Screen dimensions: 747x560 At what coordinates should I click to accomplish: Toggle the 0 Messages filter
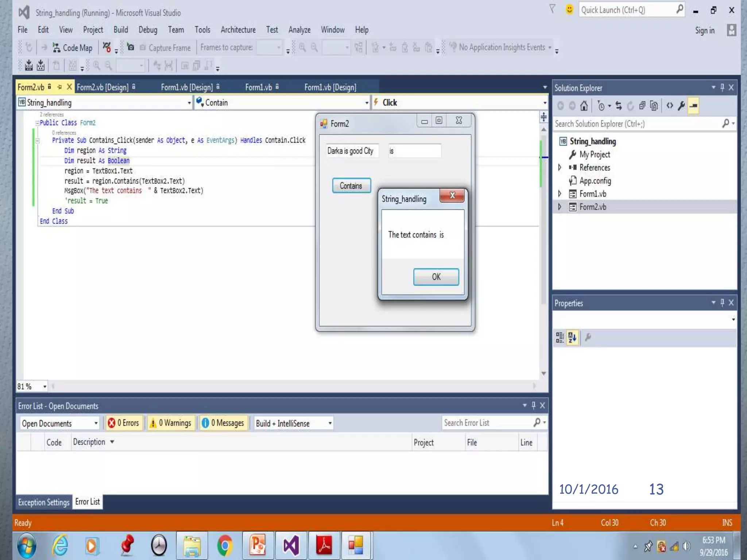tap(223, 423)
